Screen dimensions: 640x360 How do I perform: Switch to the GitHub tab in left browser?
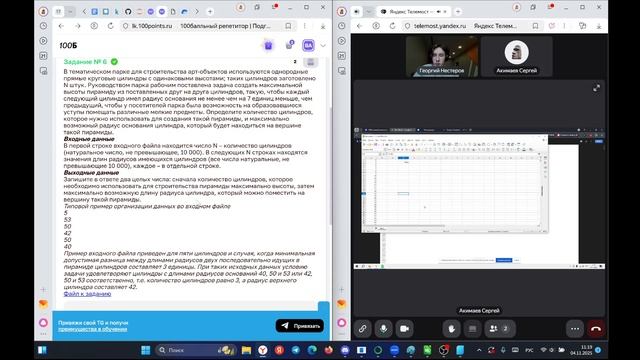pos(128,11)
